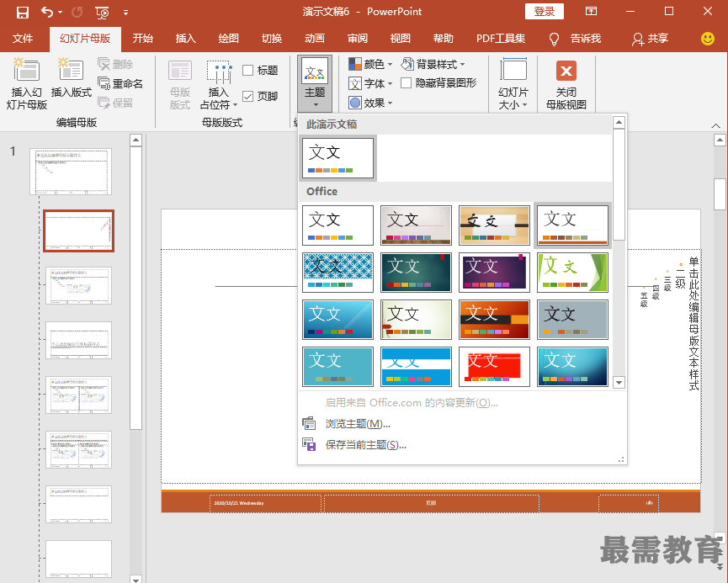Collapse the ribbon with the chevron
The height and width of the screenshot is (583, 728).
pyautogui.click(x=715, y=125)
